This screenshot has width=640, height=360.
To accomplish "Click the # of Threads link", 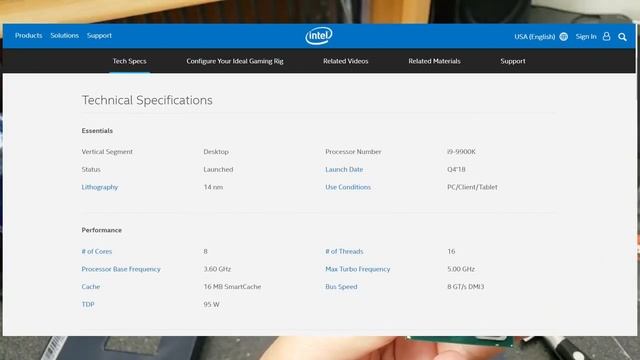I will 344,251.
